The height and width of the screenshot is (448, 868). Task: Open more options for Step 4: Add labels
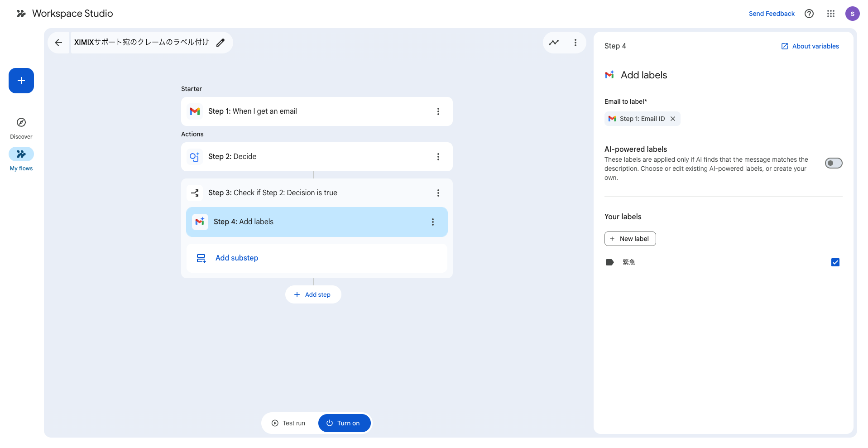(x=432, y=222)
